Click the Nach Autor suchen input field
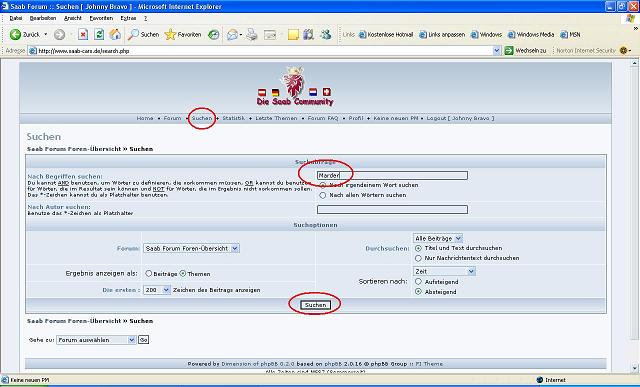This screenshot has width=640, height=387. coord(392,209)
